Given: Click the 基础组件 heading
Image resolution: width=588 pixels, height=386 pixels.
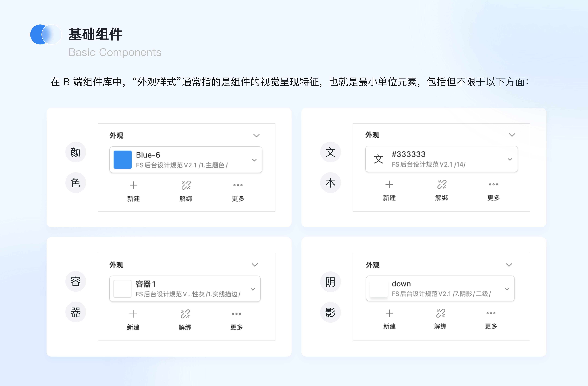Looking at the screenshot, I should [95, 34].
